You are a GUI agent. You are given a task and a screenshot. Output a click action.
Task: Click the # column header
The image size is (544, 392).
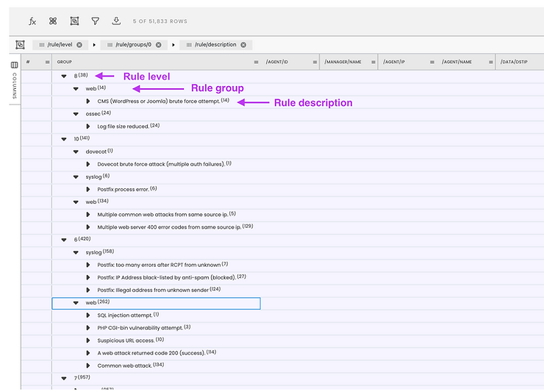tap(28, 63)
